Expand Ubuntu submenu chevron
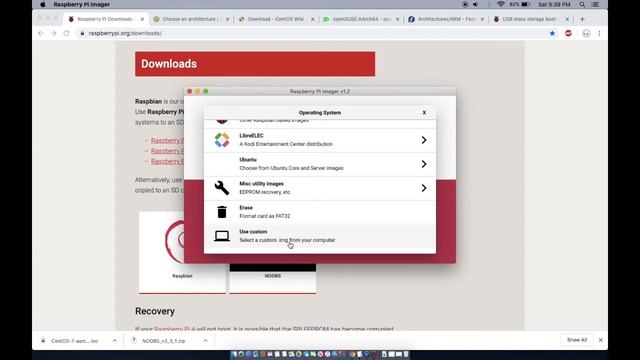The width and height of the screenshot is (640, 360). (424, 164)
